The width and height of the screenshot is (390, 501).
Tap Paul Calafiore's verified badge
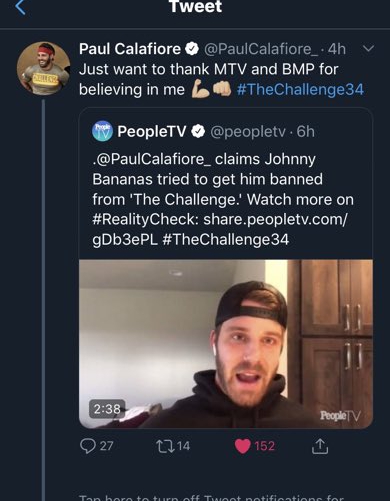(x=192, y=49)
